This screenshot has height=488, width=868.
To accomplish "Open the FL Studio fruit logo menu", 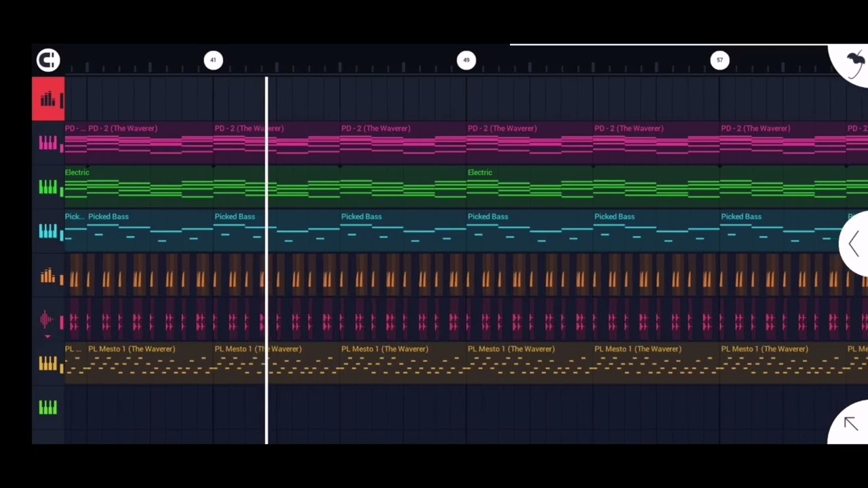I will (851, 63).
